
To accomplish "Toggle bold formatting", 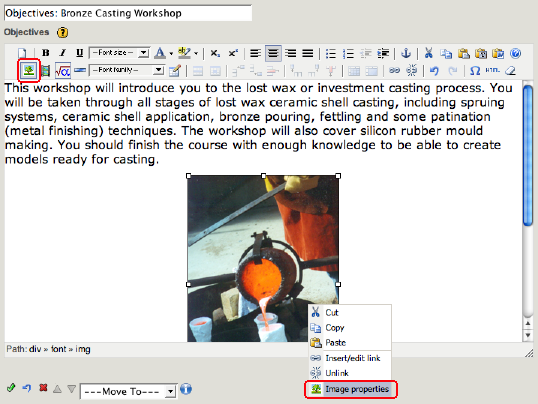I will (45, 53).
